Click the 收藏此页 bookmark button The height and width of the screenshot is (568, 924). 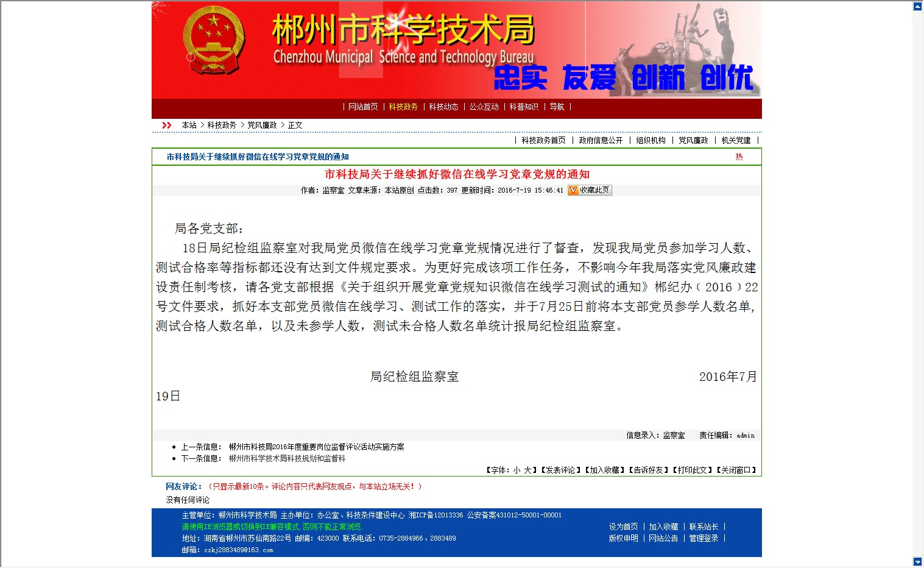589,190
